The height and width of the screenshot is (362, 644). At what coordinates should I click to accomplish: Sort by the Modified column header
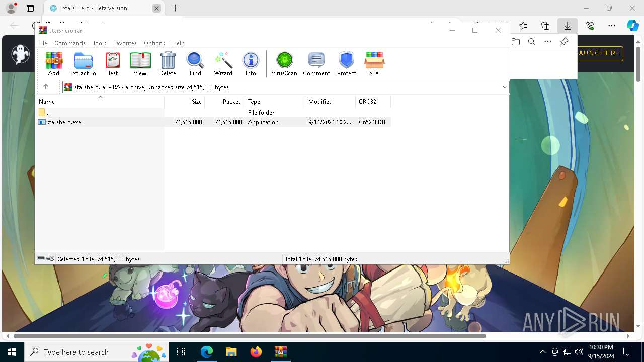tap(330, 102)
